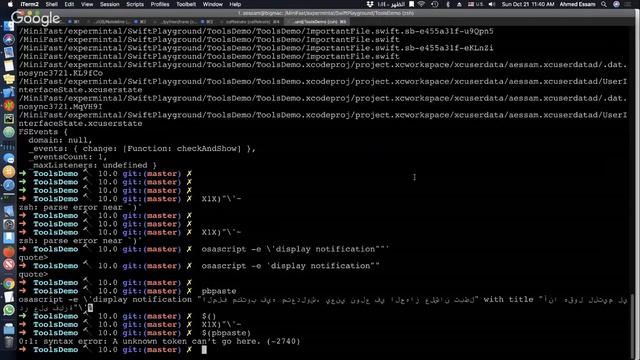The width and height of the screenshot is (640, 360).
Task: Click the "ImportantFile.swift.sb-e455a31f-eKLnZi" path
Action: 400,48
